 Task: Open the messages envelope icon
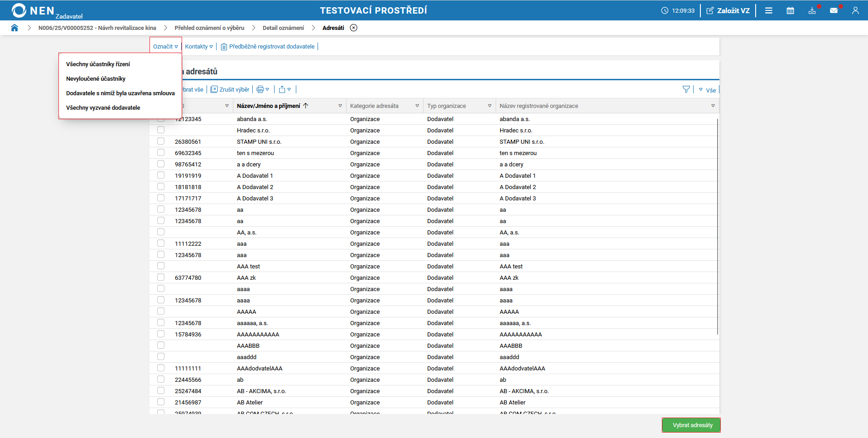click(834, 10)
